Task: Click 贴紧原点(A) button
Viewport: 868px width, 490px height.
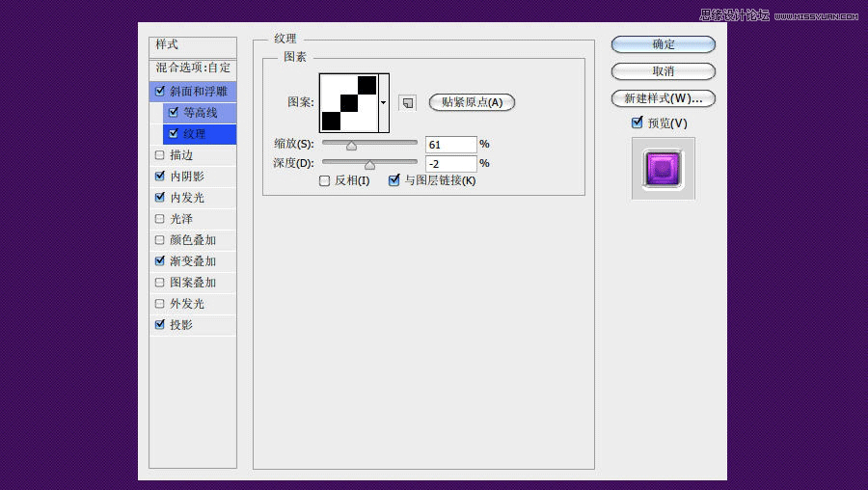Action: 473,102
